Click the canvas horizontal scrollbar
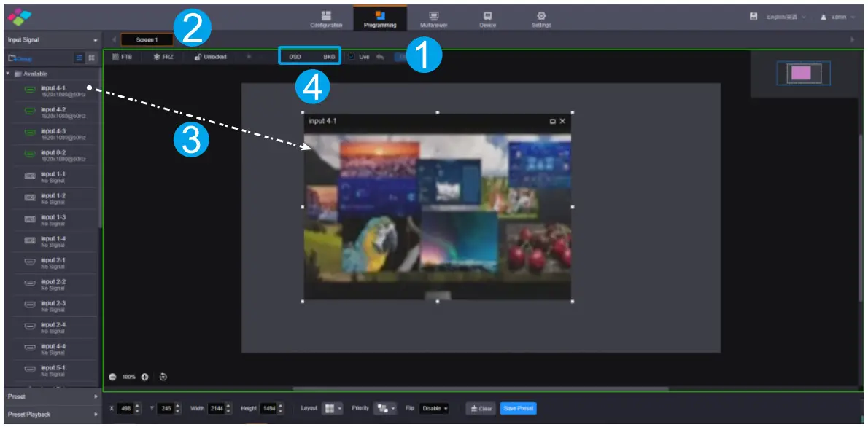The width and height of the screenshot is (868, 427). point(481,388)
